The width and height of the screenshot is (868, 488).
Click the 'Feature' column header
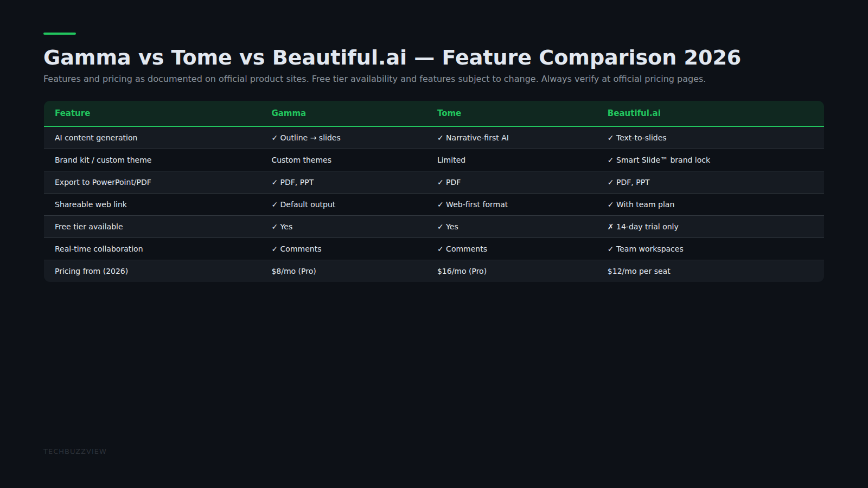(x=72, y=113)
